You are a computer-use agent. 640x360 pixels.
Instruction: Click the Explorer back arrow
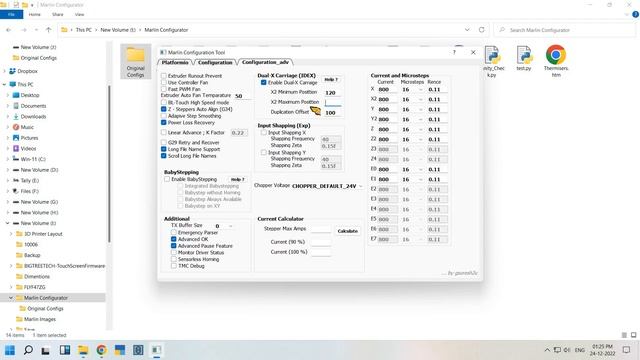(x=9, y=30)
